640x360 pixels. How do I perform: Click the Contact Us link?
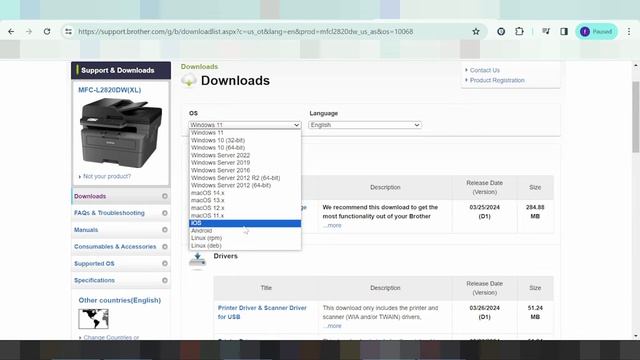tap(484, 70)
